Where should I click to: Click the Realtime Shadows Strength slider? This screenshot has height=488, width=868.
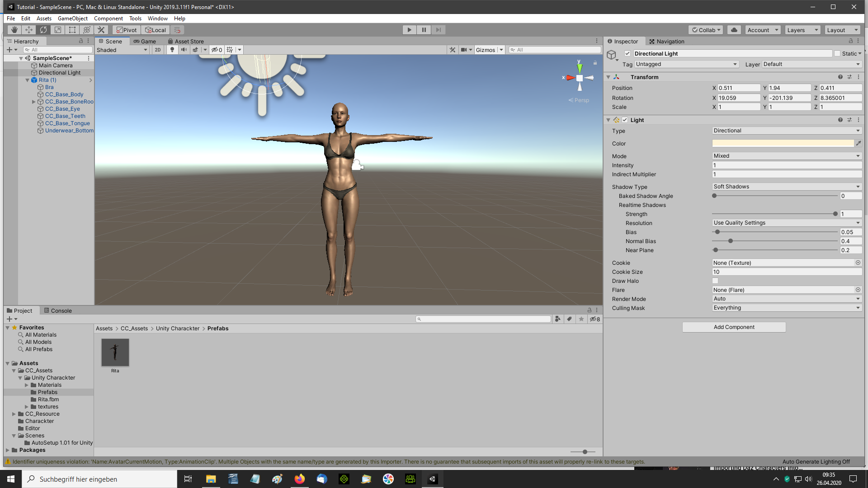[x=775, y=214]
